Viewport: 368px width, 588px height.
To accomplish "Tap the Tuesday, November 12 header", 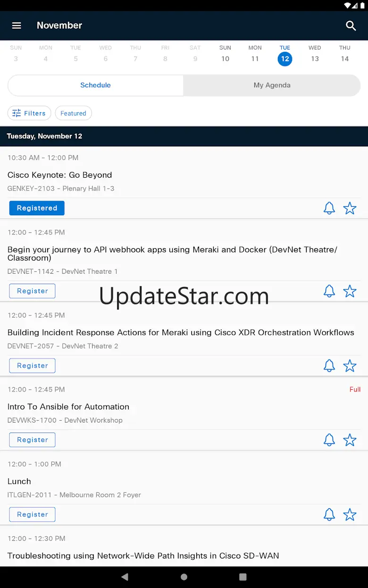I will pyautogui.click(x=44, y=136).
